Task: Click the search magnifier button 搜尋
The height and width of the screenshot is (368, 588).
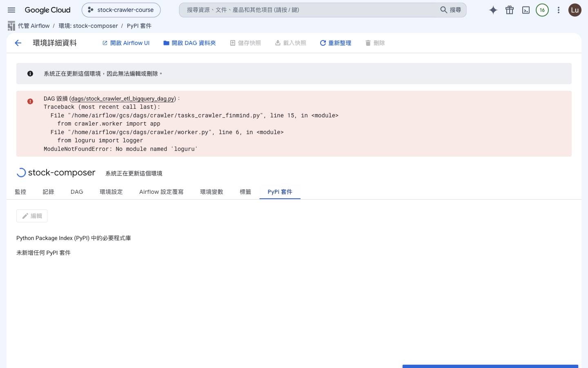Action: [451, 10]
